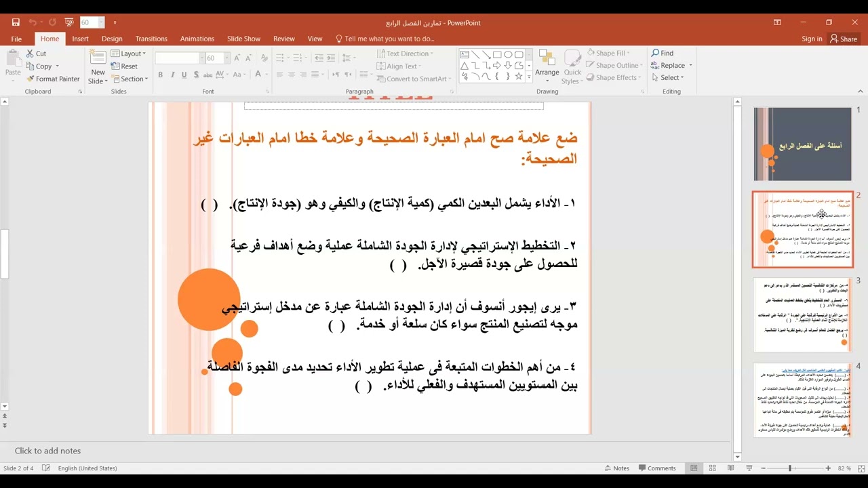868x488 pixels.
Task: Undo the last action
Action: click(x=33, y=22)
